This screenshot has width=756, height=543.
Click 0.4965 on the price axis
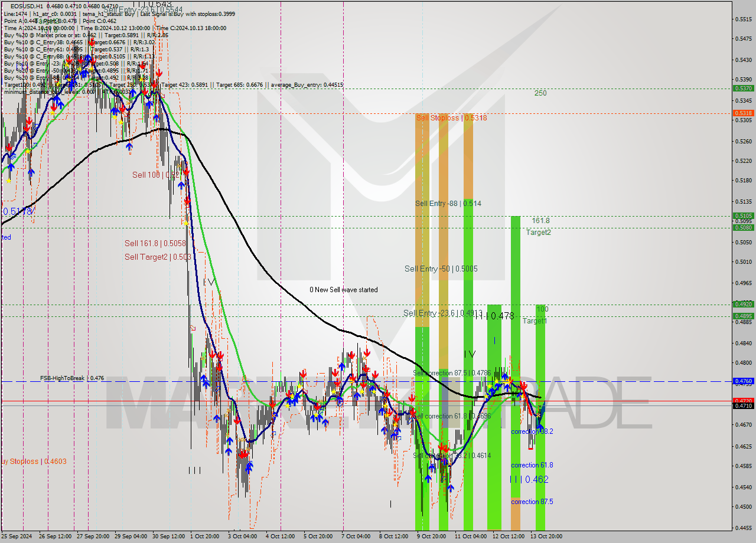[x=742, y=283]
